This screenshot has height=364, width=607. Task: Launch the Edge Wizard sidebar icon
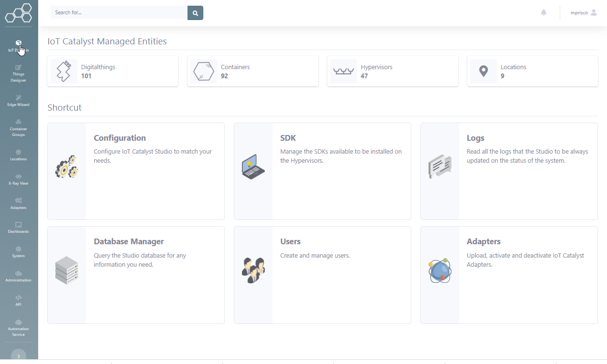click(18, 97)
